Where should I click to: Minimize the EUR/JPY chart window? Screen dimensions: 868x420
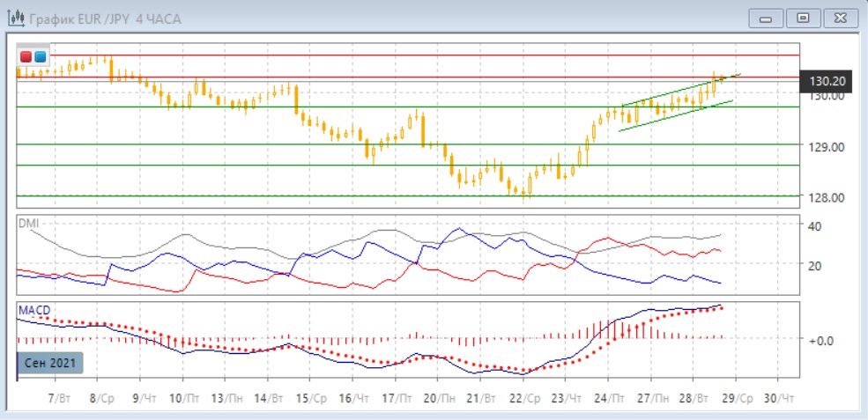point(766,18)
